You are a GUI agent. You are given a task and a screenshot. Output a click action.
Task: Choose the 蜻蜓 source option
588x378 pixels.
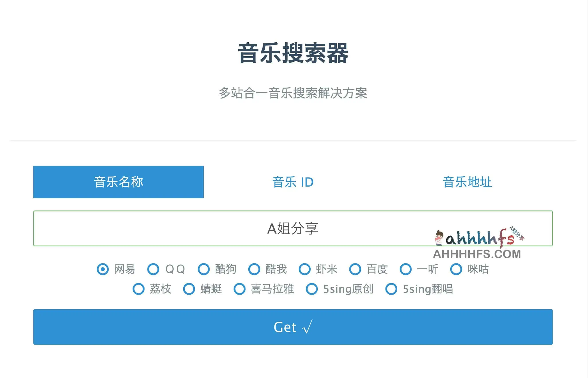click(x=189, y=289)
